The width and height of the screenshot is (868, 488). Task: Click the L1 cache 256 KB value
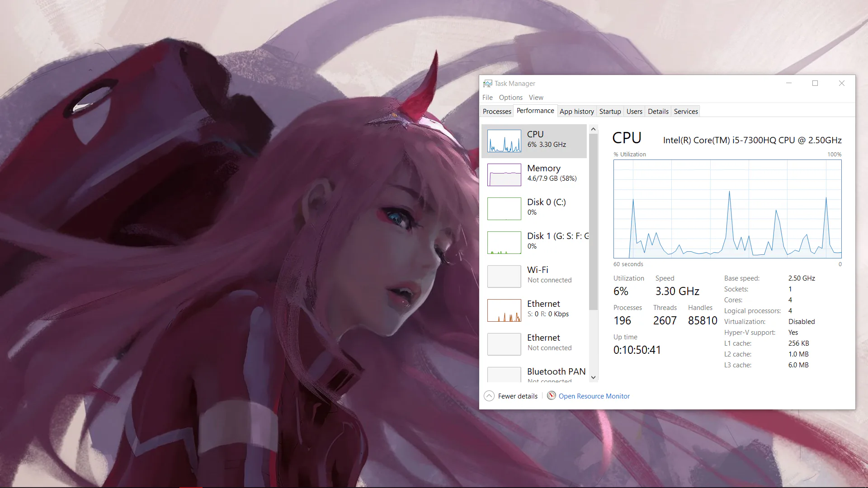click(799, 343)
